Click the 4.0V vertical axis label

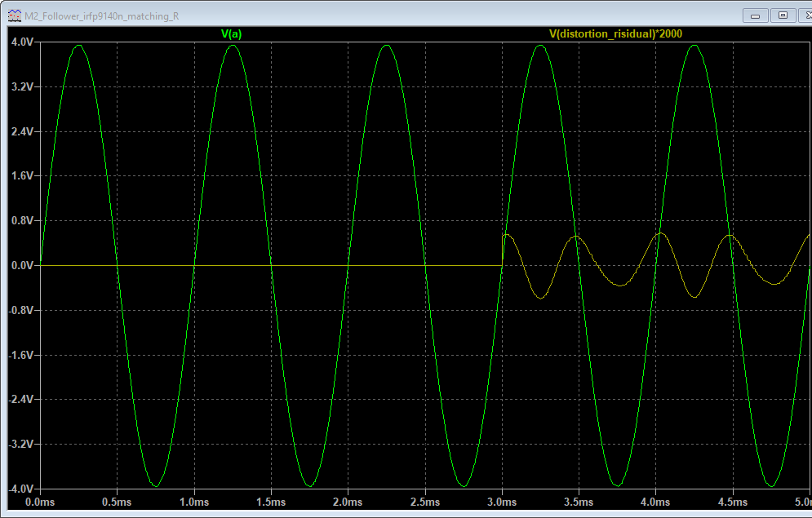[x=22, y=42]
